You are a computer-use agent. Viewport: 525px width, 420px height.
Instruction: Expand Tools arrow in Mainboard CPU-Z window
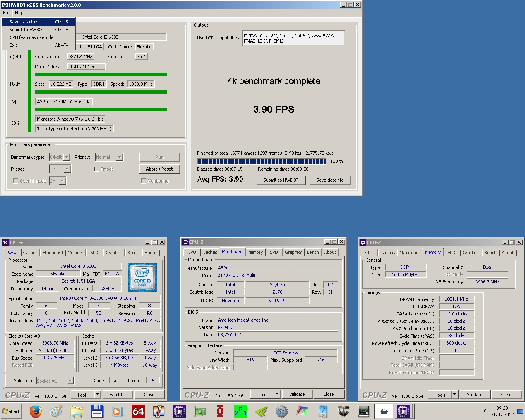pyautogui.click(x=277, y=394)
